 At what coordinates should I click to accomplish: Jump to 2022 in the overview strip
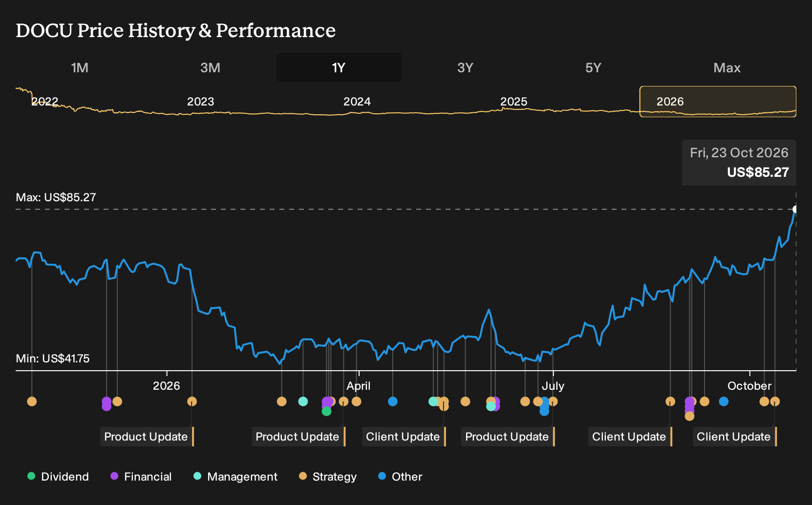click(44, 102)
